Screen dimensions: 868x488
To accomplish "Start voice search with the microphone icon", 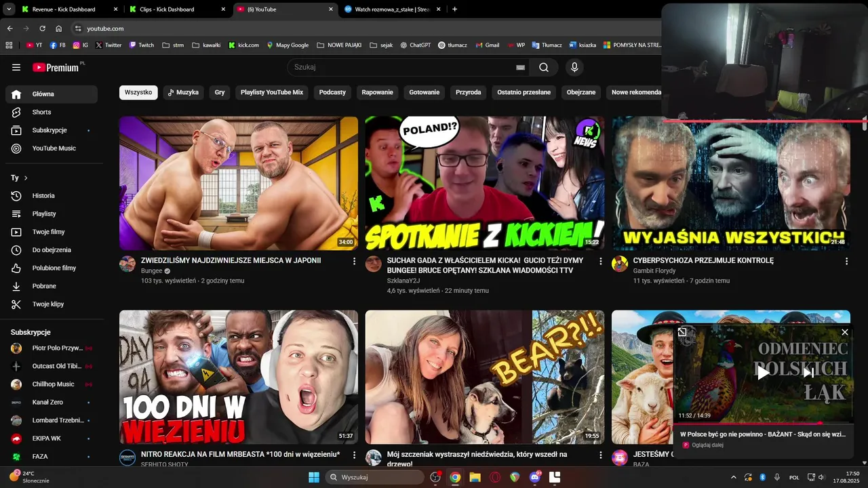I will (574, 67).
